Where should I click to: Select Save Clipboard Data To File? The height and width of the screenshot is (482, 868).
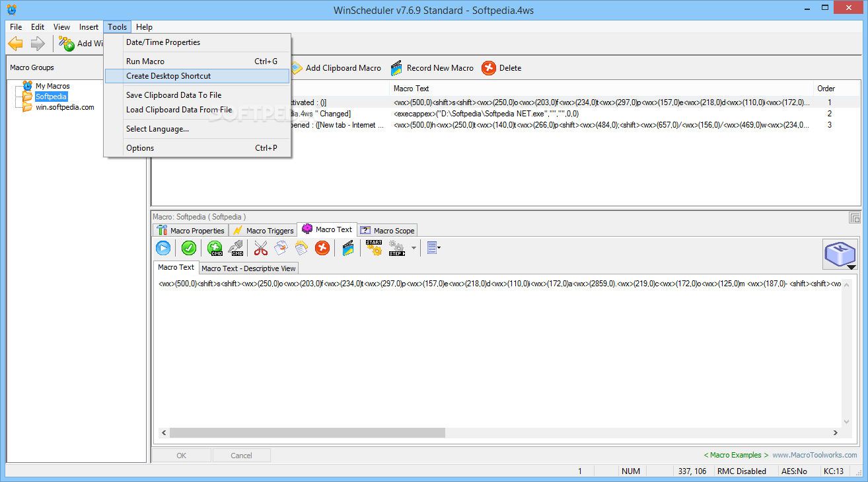[x=197, y=95]
